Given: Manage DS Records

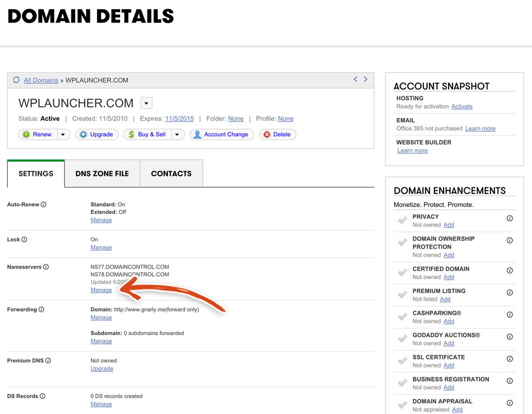Looking at the screenshot, I should pos(101,404).
